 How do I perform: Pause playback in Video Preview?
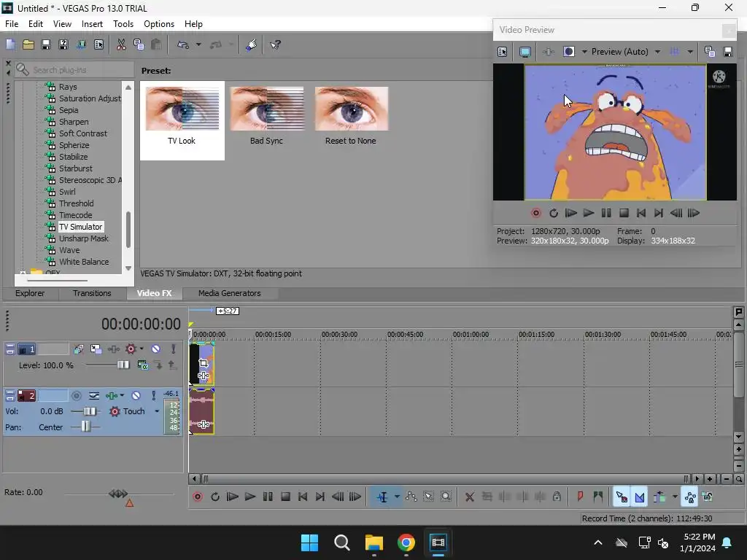606,213
